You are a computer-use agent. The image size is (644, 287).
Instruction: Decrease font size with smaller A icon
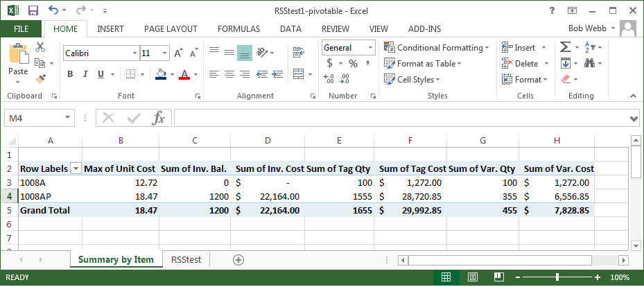click(x=194, y=53)
